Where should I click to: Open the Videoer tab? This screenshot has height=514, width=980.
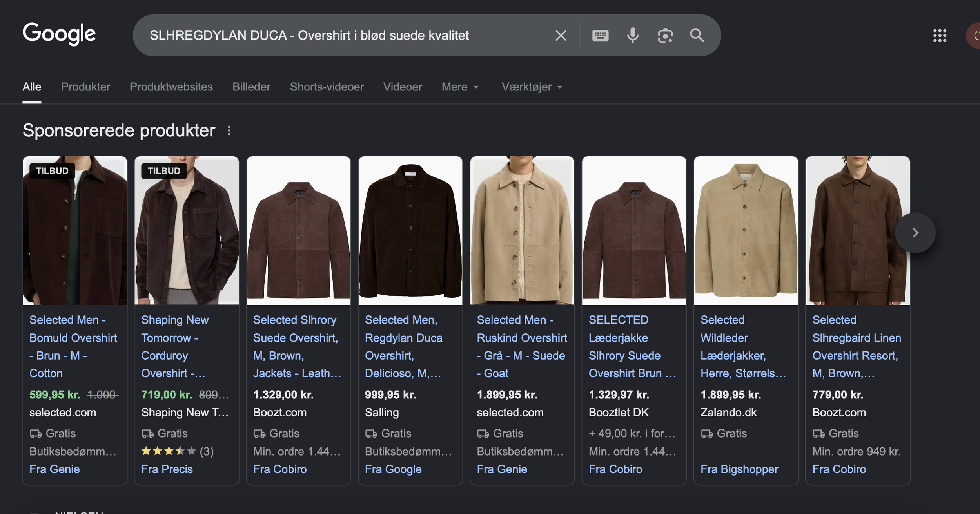(x=403, y=87)
